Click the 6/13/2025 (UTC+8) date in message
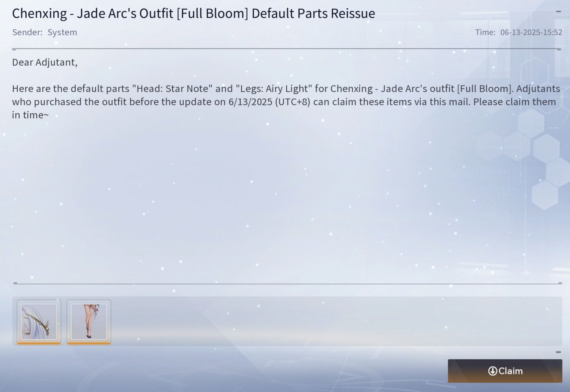This screenshot has height=392, width=570. click(269, 102)
